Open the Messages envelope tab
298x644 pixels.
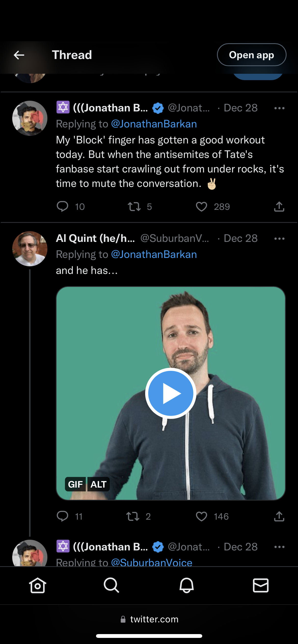tap(261, 585)
